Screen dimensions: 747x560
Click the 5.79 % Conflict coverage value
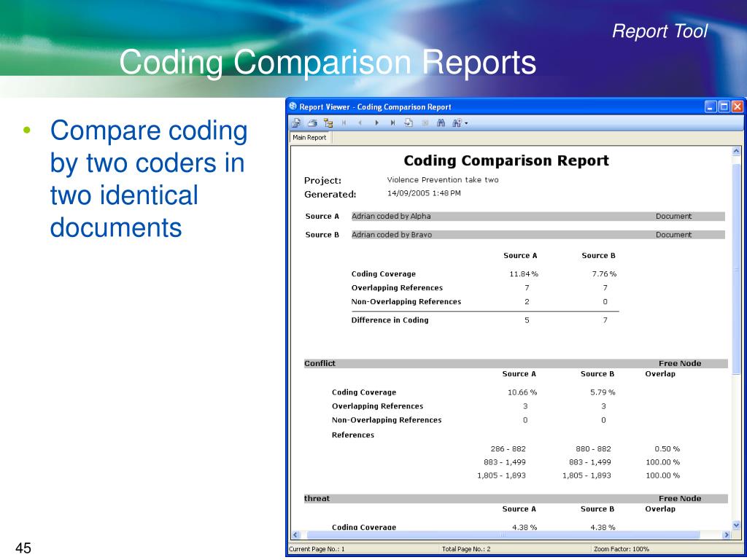[x=603, y=392]
